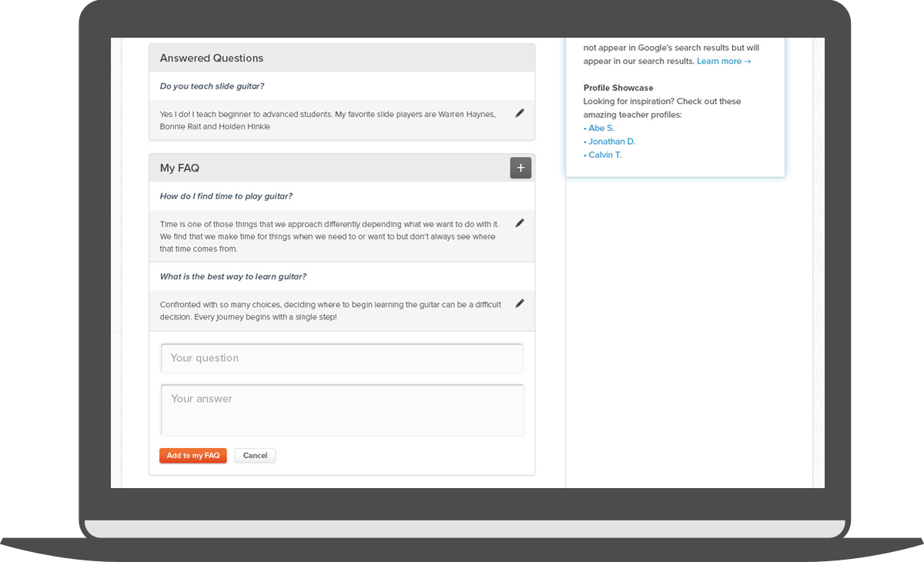Select the "Do you teach slide guitar?" question
This screenshot has height=562, width=924.
[x=212, y=86]
